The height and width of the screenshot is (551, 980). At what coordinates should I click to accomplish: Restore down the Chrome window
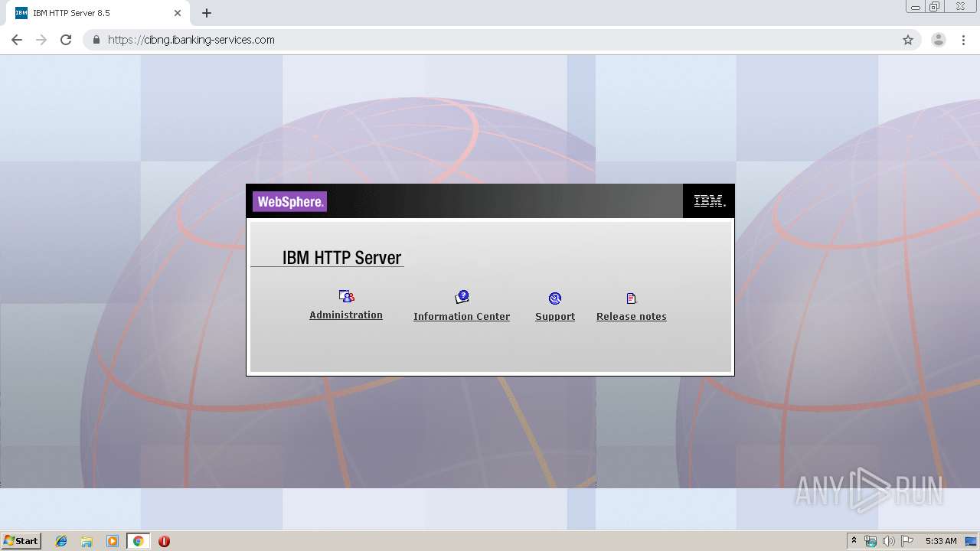[x=935, y=7]
